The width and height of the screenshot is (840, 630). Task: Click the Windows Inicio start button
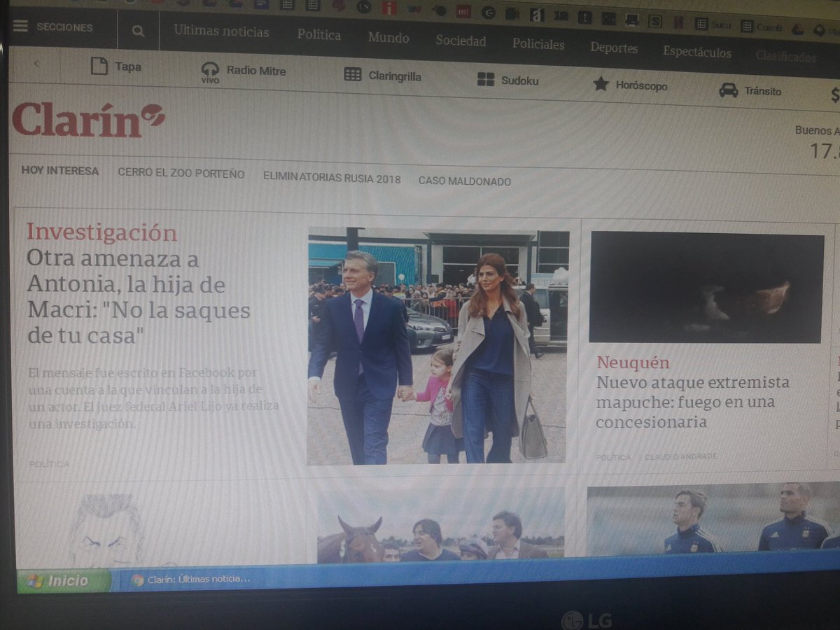(x=63, y=581)
